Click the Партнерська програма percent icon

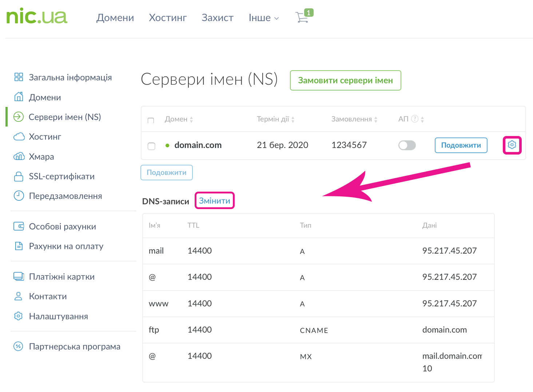(18, 346)
